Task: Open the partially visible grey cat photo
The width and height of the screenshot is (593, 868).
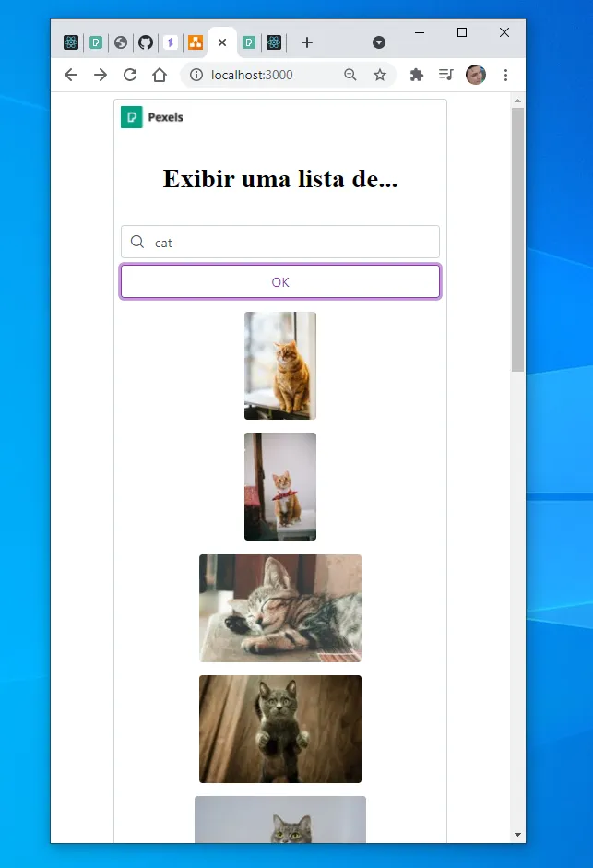Action: pyautogui.click(x=280, y=819)
